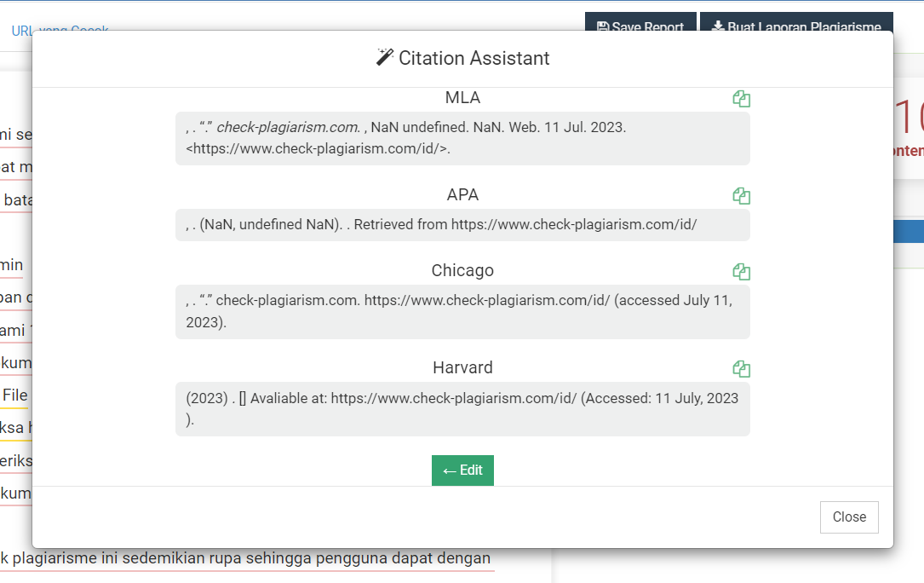
Task: Open the URL yang Cocok tab
Action: pyautogui.click(x=60, y=30)
